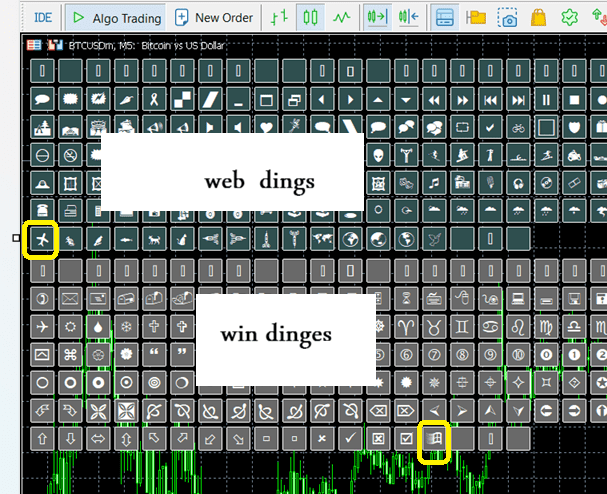Click the gray outlined up arrow symbol
This screenshot has height=494, width=607.
pyautogui.click(x=42, y=439)
